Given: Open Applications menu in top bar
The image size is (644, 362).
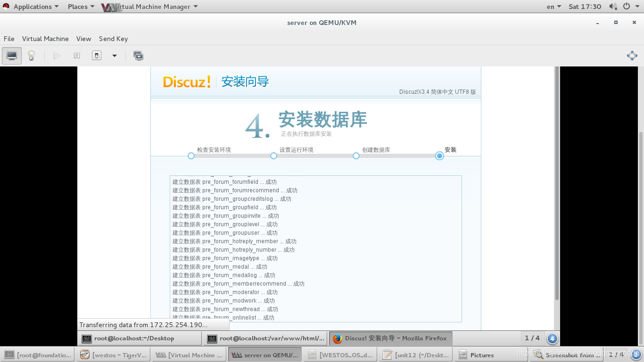Looking at the screenshot, I should (x=36, y=7).
